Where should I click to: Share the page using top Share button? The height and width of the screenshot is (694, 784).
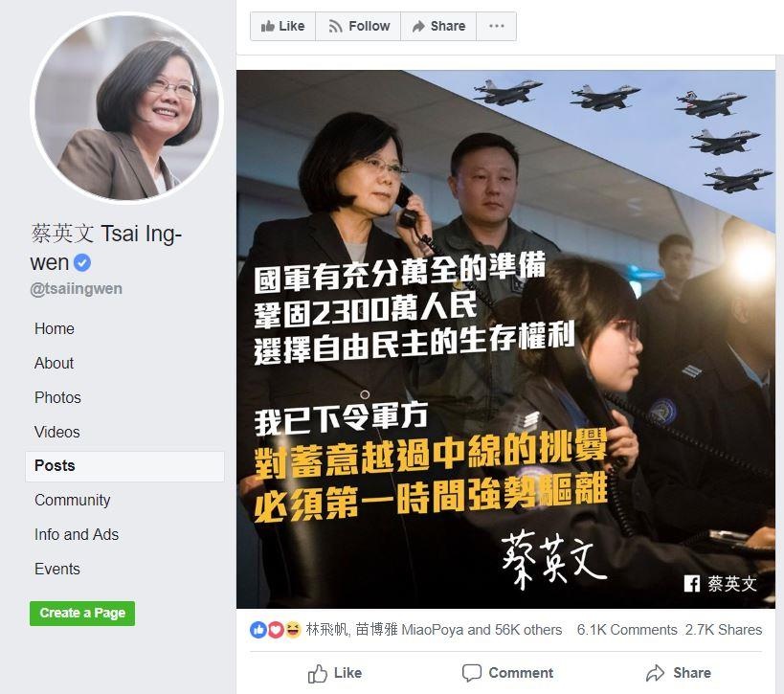pos(438,26)
